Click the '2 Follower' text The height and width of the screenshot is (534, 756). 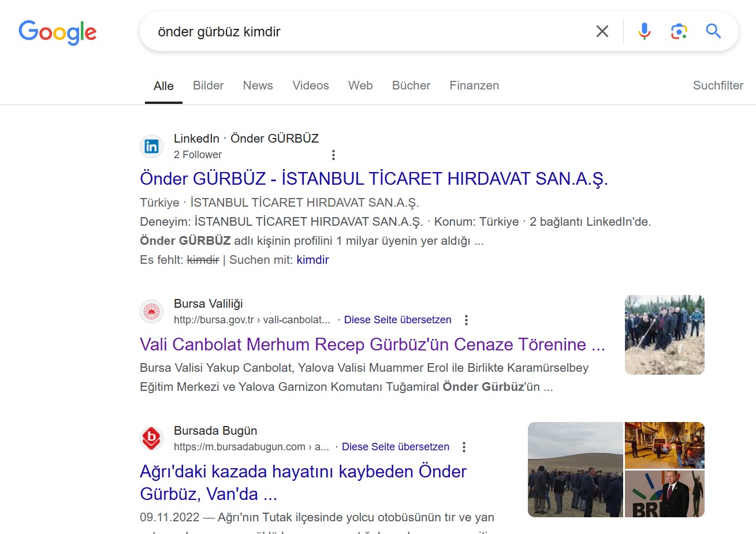coord(198,155)
